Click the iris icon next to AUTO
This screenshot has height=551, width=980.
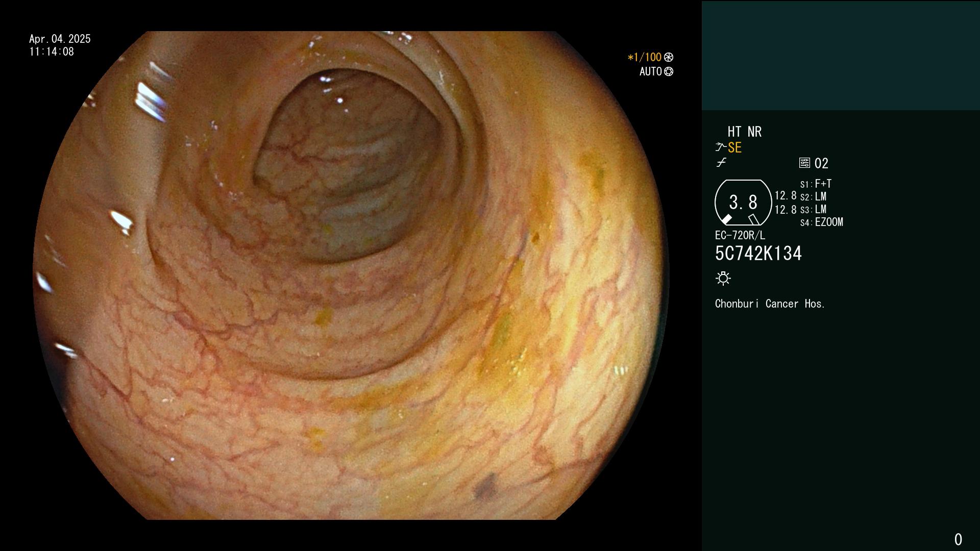pos(669,71)
